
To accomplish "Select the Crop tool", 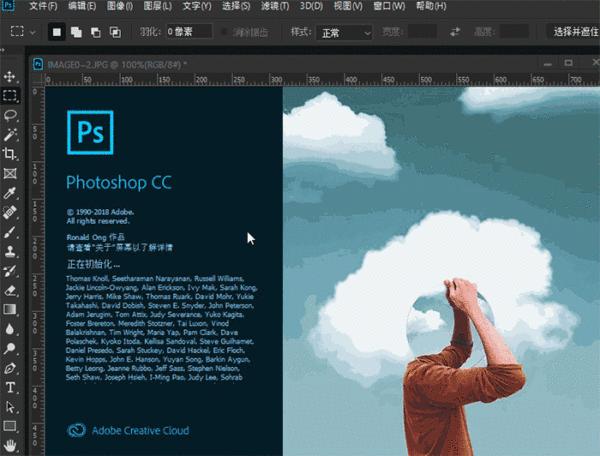I will pos(10,154).
